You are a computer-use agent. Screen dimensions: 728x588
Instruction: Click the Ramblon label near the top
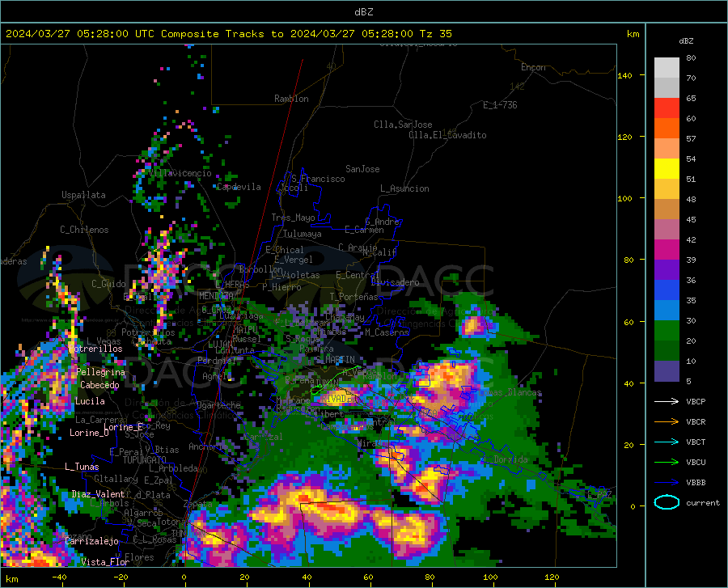point(291,99)
